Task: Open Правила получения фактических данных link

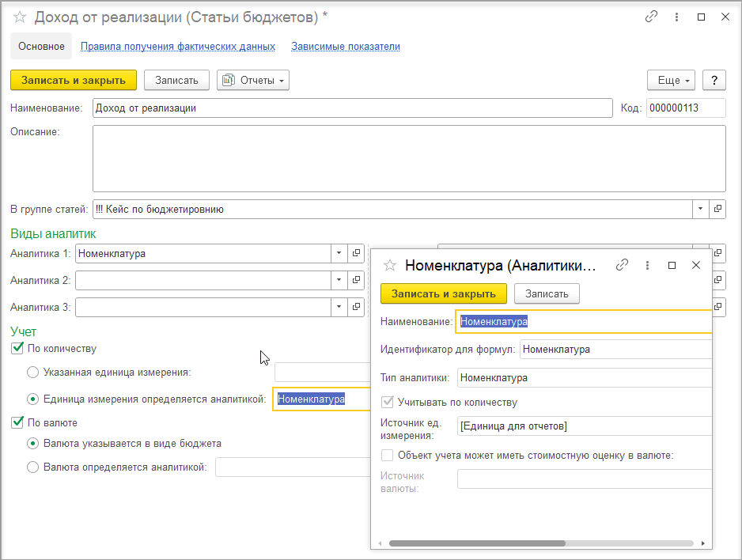Action: pos(178,47)
